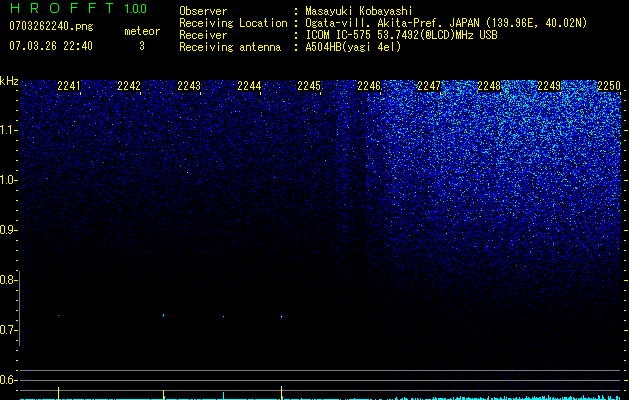Click the kHz axis unit label

pyautogui.click(x=9, y=81)
